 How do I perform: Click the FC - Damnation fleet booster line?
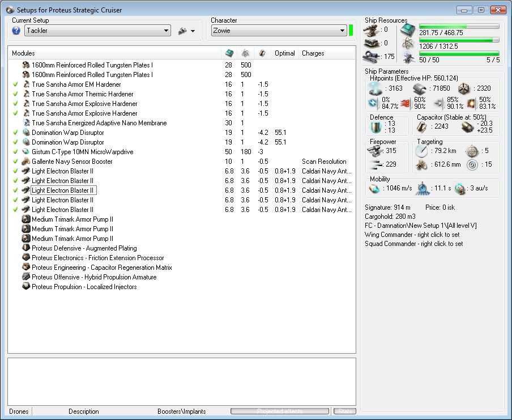[x=421, y=226]
